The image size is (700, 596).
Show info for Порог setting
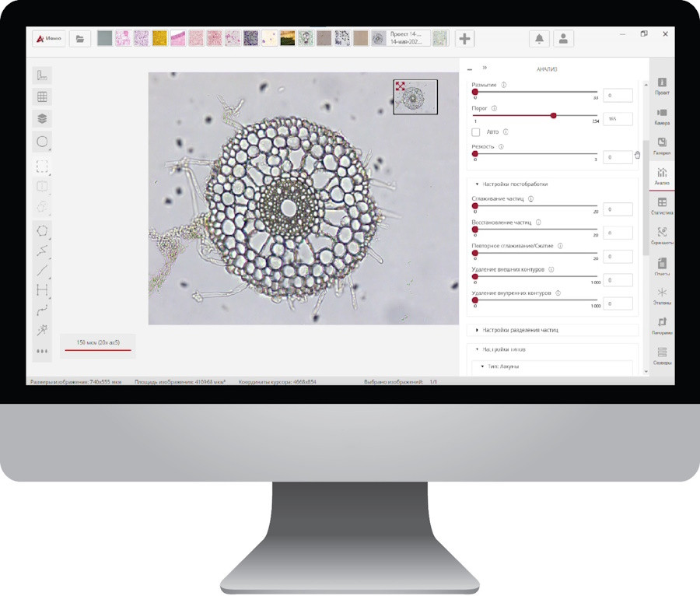[494, 108]
